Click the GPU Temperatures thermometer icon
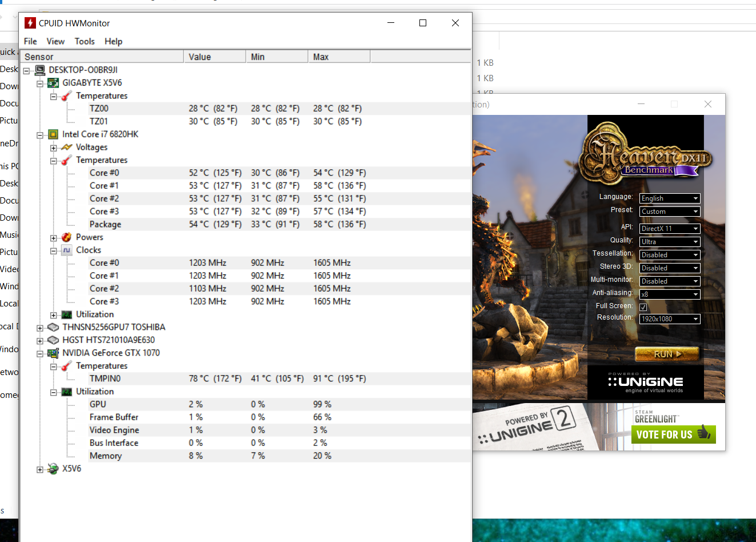 [67, 366]
